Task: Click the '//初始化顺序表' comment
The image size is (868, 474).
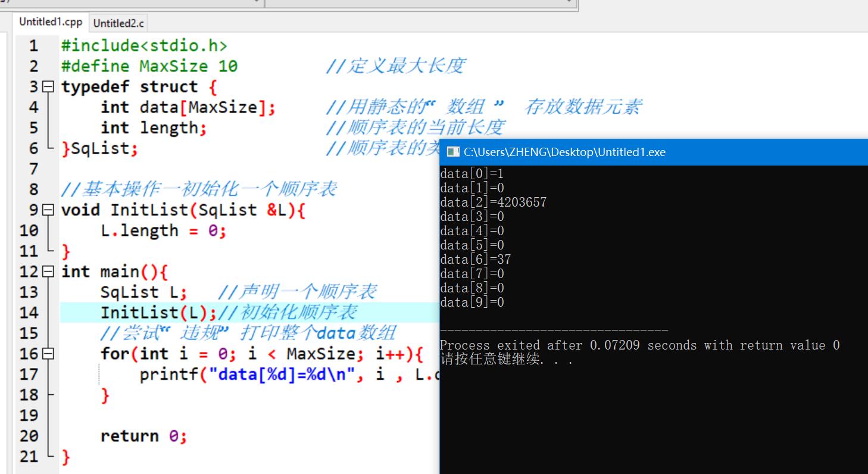Action: [x=288, y=313]
